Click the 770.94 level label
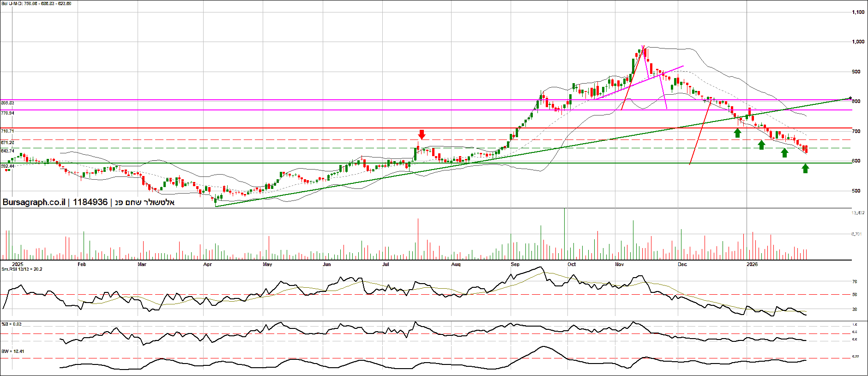Image resolution: width=868 pixels, height=376 pixels. click(8, 113)
